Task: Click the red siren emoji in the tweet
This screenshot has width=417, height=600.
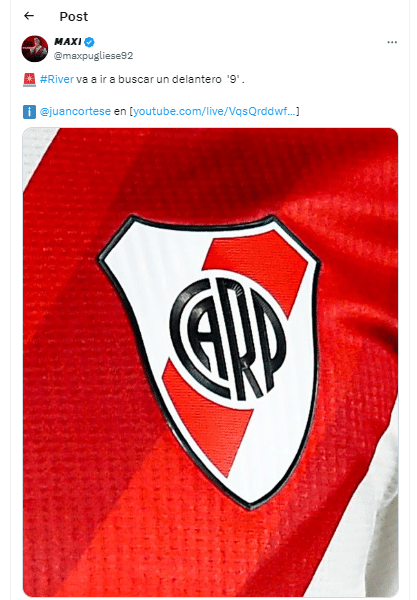Action: [29, 80]
